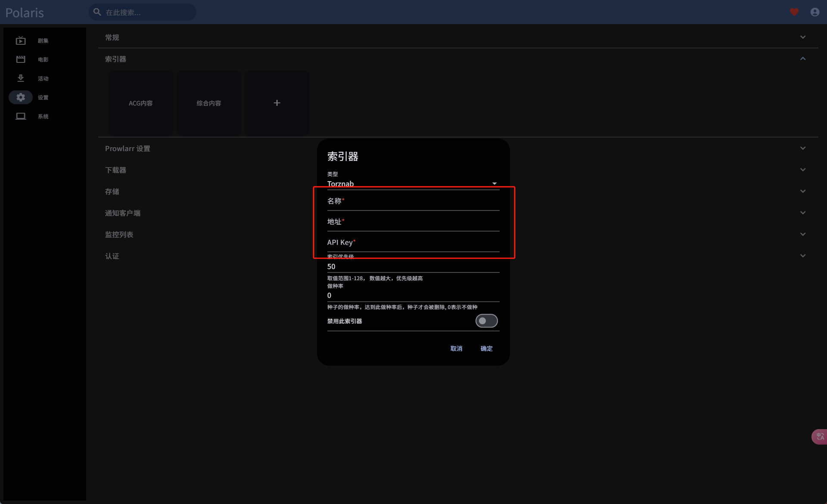The image size is (827, 504).
Task: Expand the 存储 section chevron
Action: [803, 191]
